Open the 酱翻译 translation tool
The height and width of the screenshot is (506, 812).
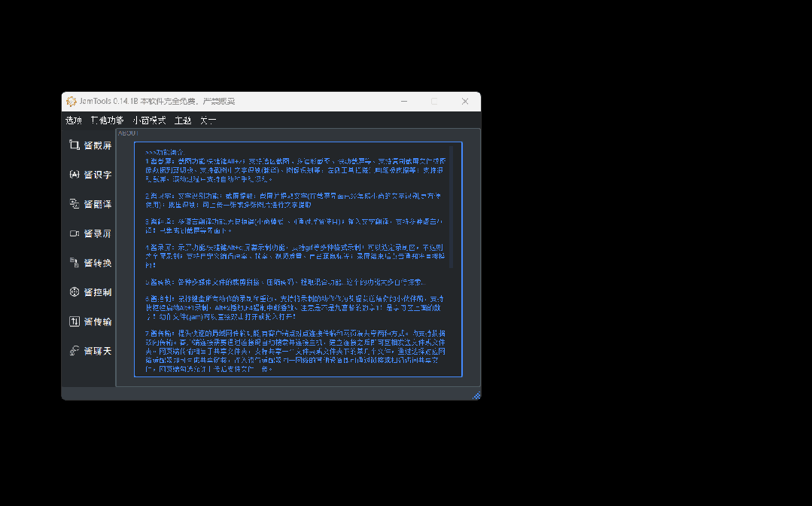tap(90, 204)
